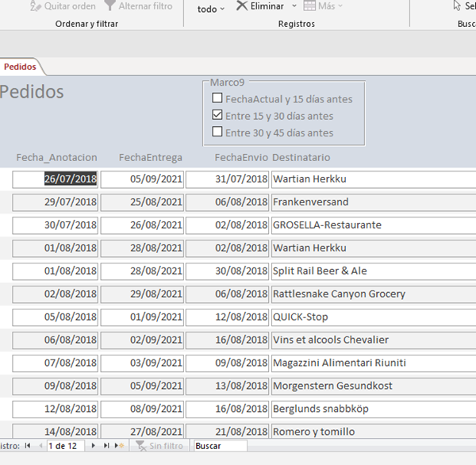This screenshot has width=476, height=465.
Task: Click the FechaEnvio column label
Action: coord(241,157)
